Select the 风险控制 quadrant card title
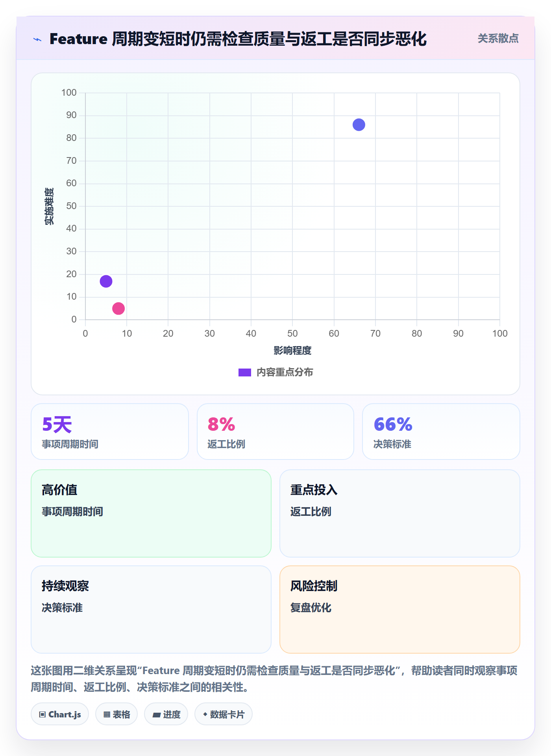 pyautogui.click(x=314, y=586)
